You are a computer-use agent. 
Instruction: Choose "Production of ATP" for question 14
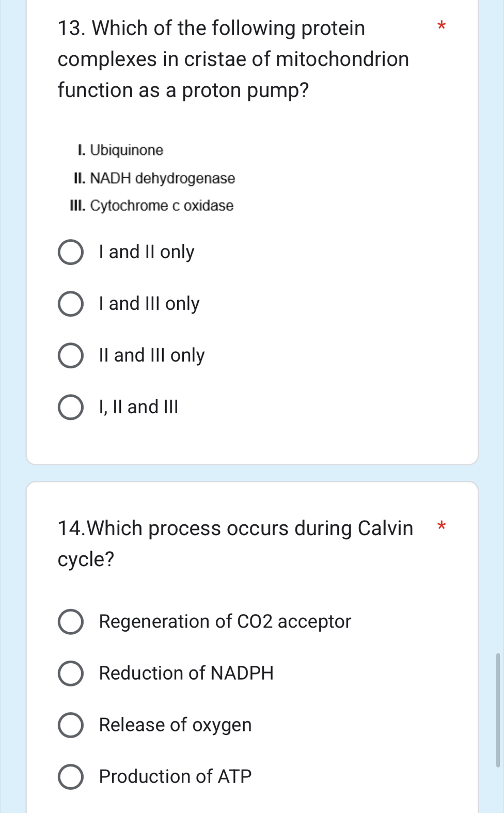(70, 776)
